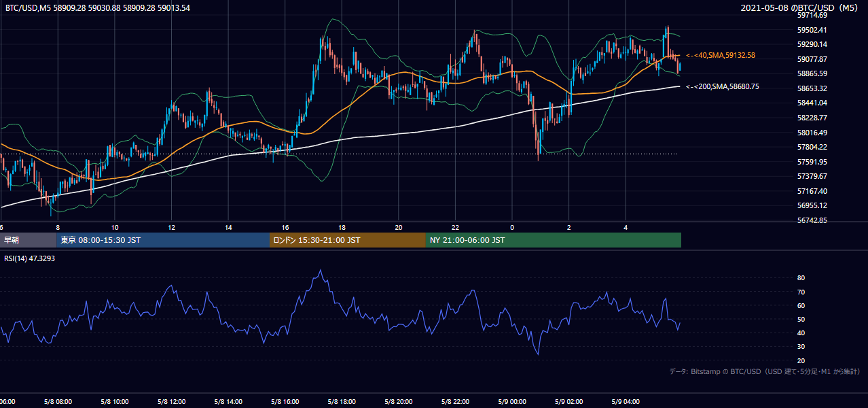Click RSI scale label 30
Screen dimensions: 868x408
click(801, 347)
